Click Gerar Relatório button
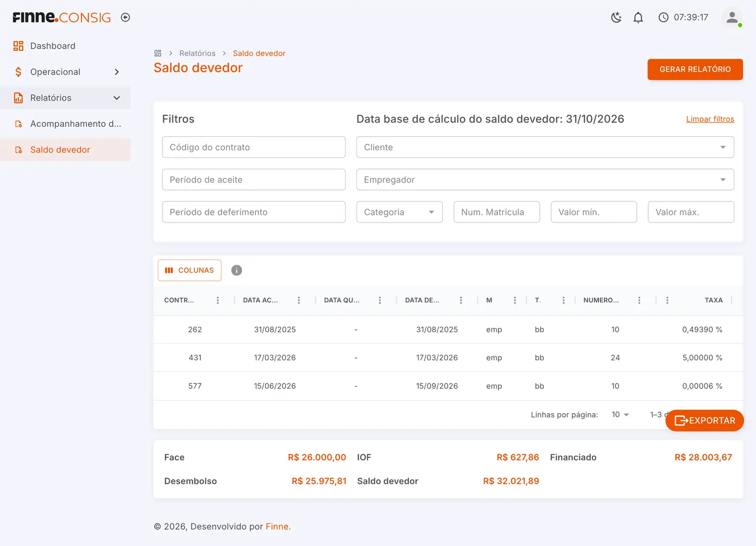756x546 pixels. click(695, 69)
